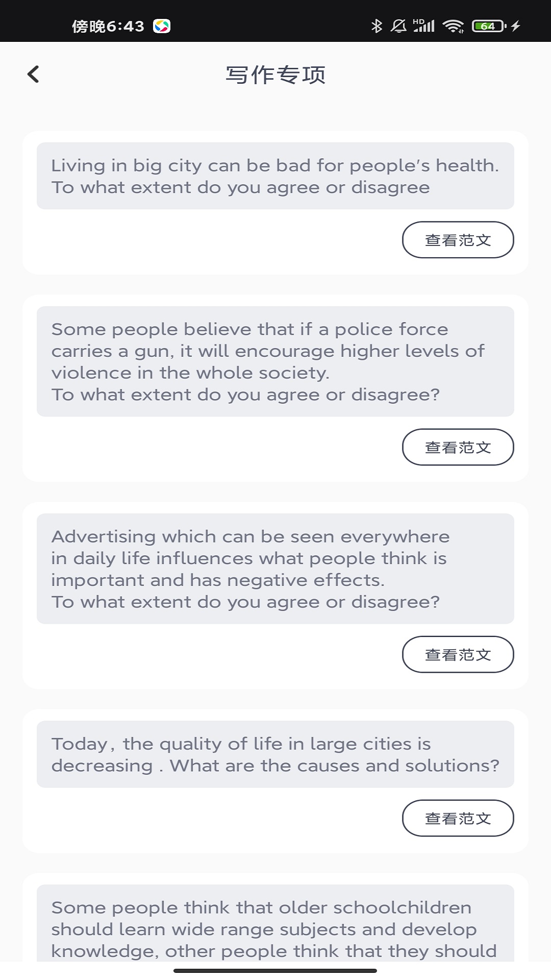Tap the Wi-Fi signal icon
This screenshot has height=980, width=551.
pos(453,26)
